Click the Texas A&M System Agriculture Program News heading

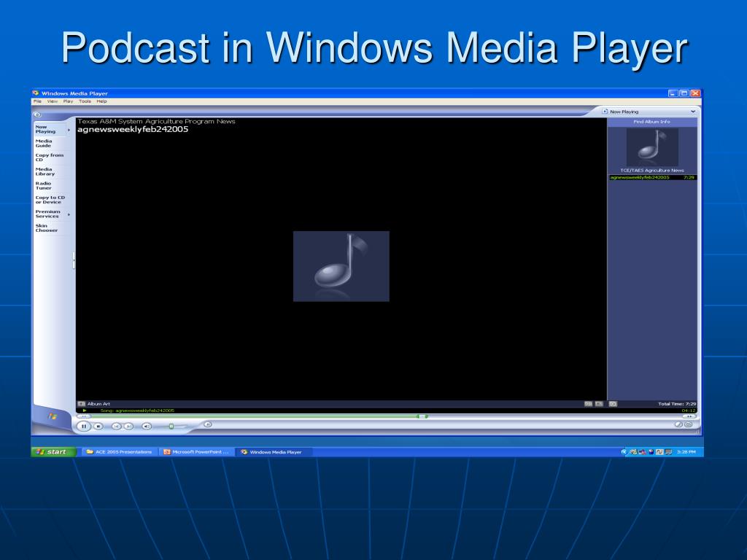(156, 122)
